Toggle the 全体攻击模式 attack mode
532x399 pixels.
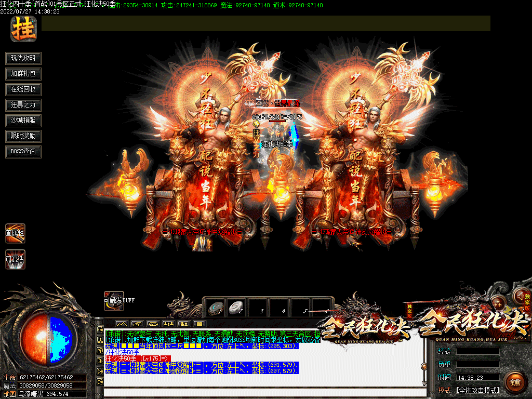coord(477,390)
